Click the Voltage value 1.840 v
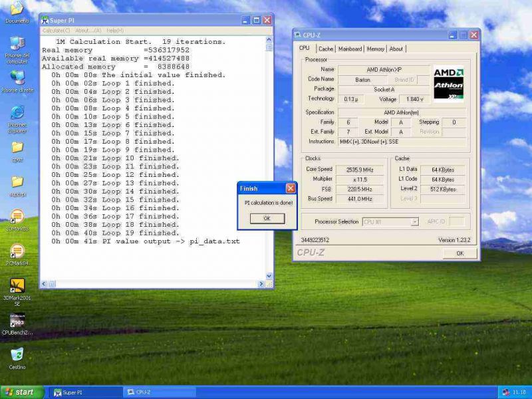Viewport: 532px width, 399px height. pos(414,99)
